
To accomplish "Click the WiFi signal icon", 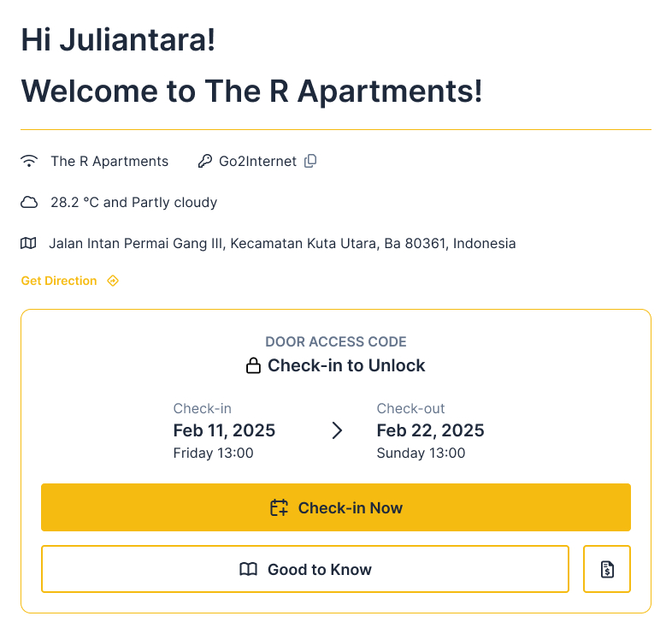I will pyautogui.click(x=29, y=161).
